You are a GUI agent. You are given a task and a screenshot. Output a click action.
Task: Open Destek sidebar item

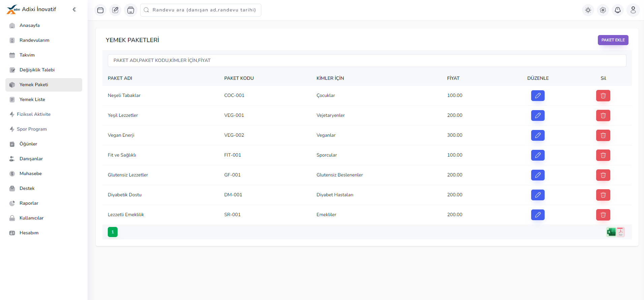(x=44, y=189)
